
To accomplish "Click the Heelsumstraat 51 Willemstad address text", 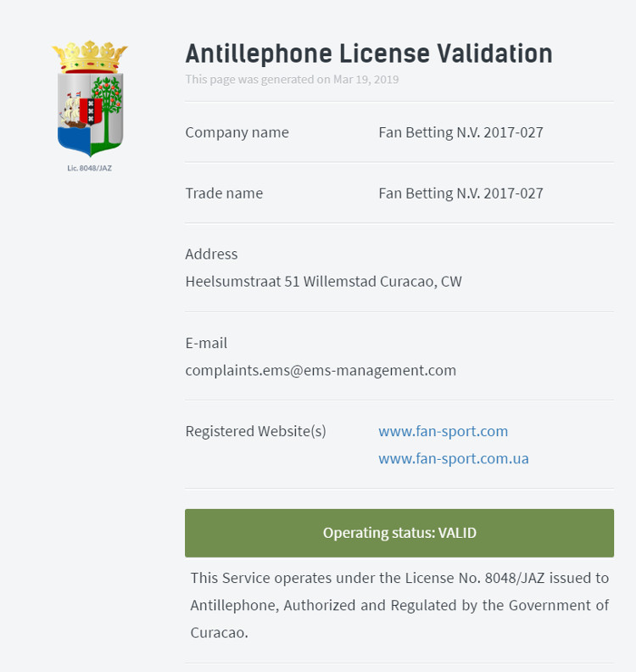I will [x=323, y=282].
